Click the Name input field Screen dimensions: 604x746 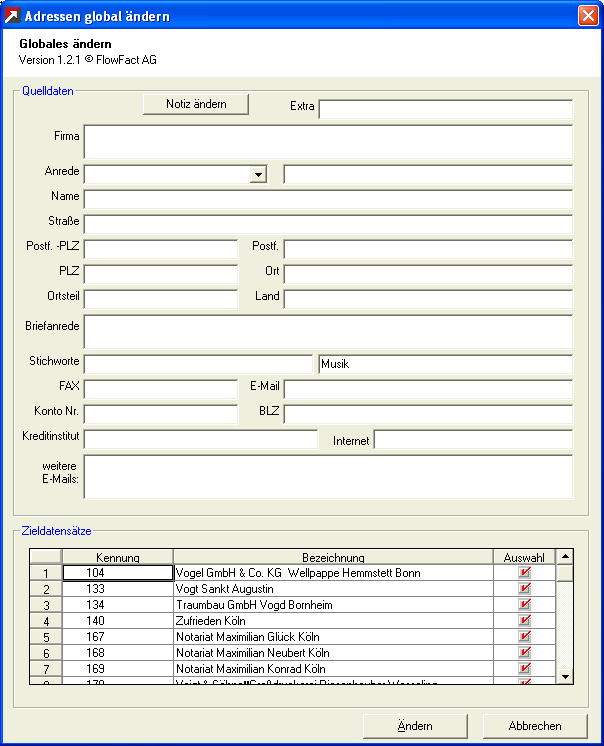point(328,199)
